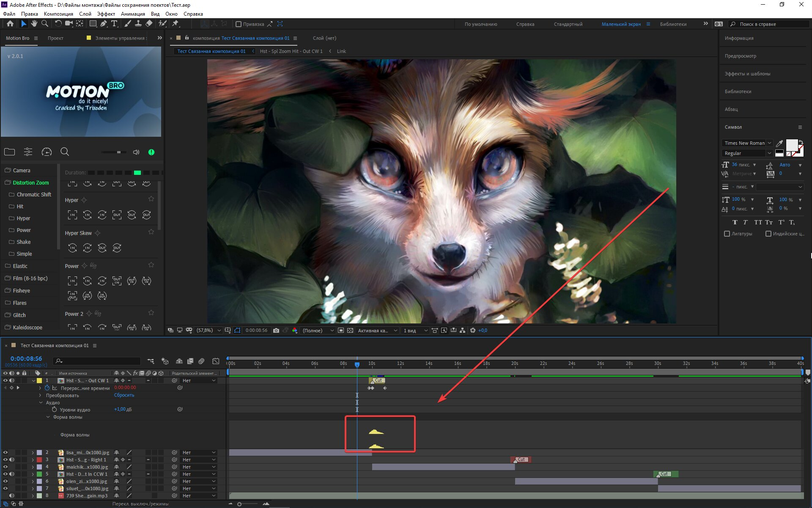Mute audio of layer 3 Hst Right 1

(x=12, y=460)
